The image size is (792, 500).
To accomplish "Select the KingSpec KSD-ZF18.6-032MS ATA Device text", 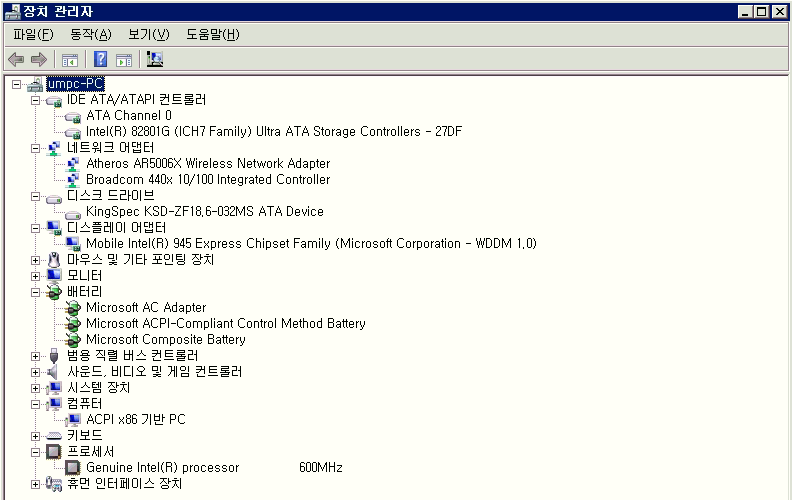I will (x=205, y=211).
